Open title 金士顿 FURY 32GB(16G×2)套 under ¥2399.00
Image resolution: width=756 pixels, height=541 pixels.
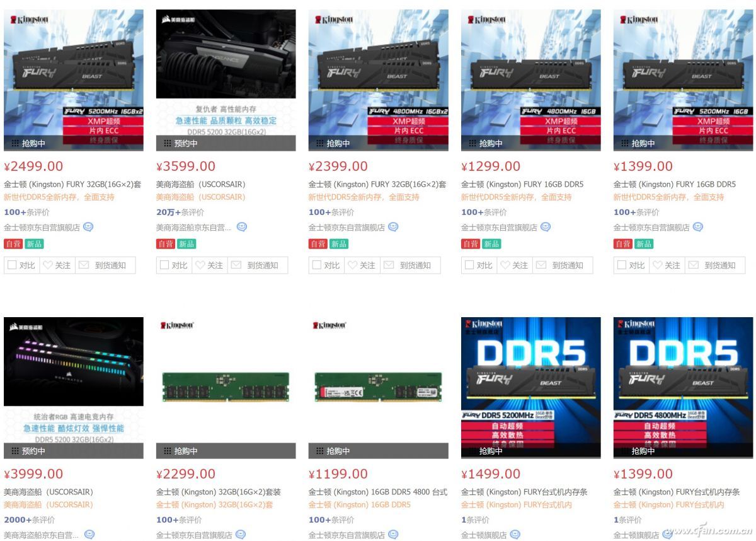click(x=378, y=185)
